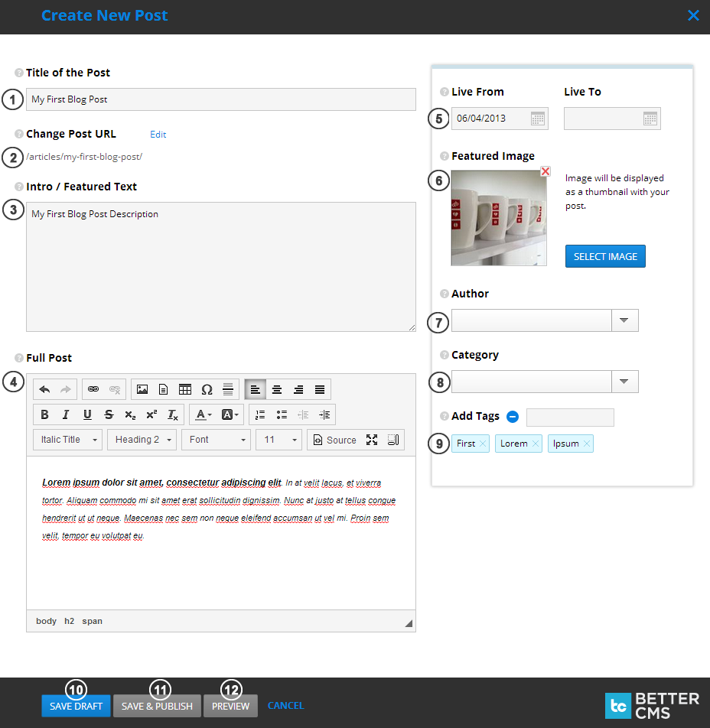
Task: Insert a special character with the omega icon
Action: pos(207,389)
